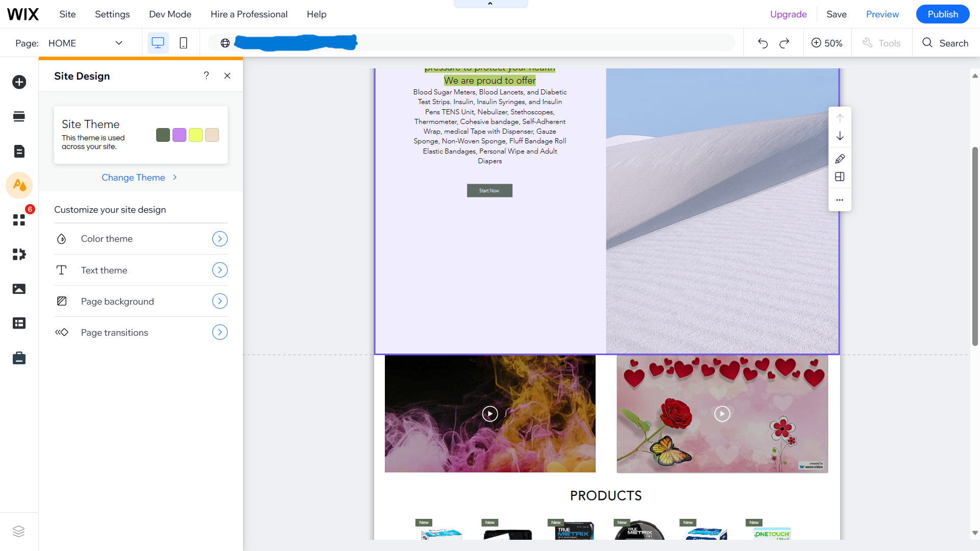Click the 50% zoom control
The height and width of the screenshot is (551, 980).
[x=827, y=43]
